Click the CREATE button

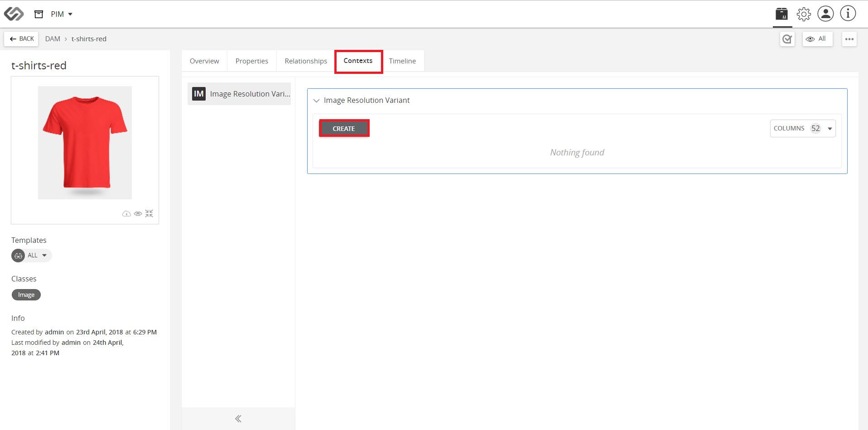344,129
